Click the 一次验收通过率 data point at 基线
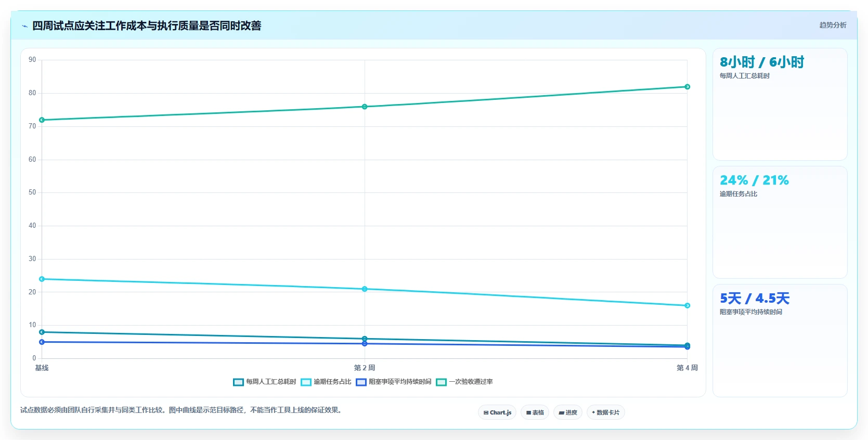 coord(42,120)
